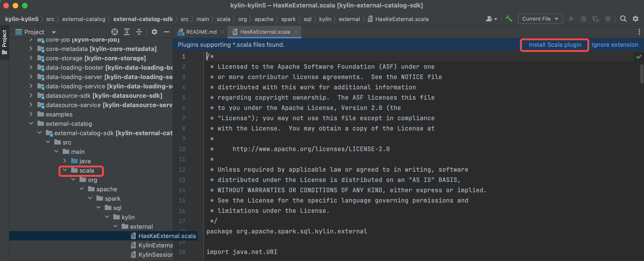Collapse the scala folder in tree
Image resolution: width=644 pixels, height=261 pixels.
(x=65, y=170)
